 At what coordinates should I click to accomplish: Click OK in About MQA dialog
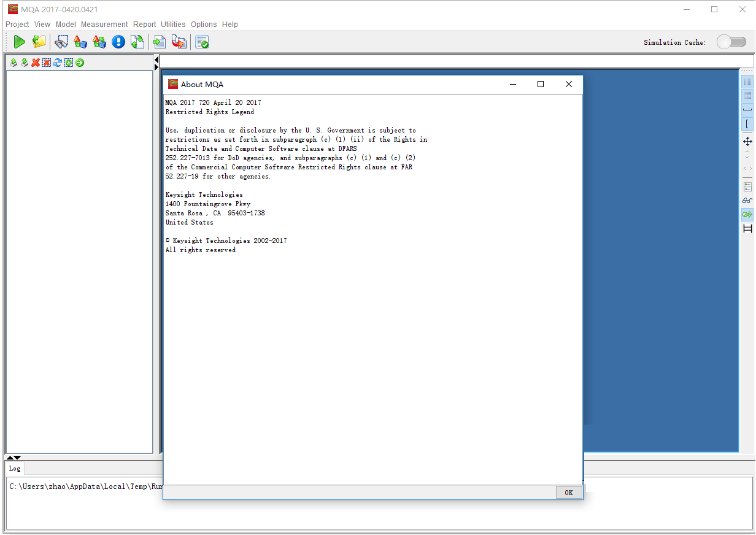click(x=569, y=493)
